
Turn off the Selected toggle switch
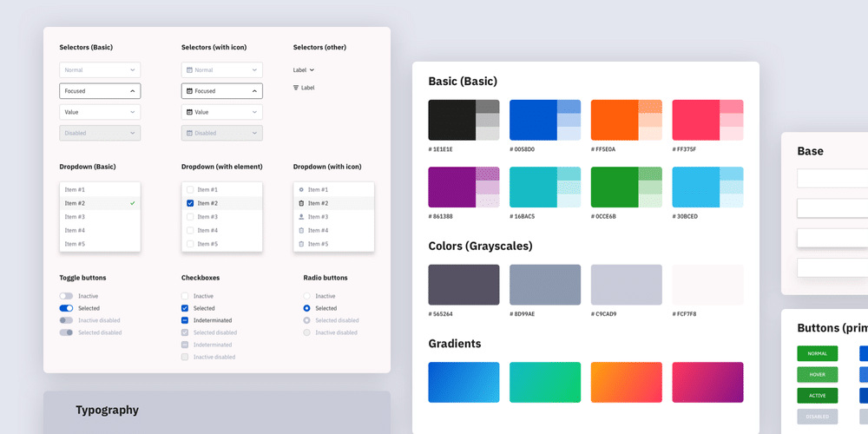coord(66,308)
